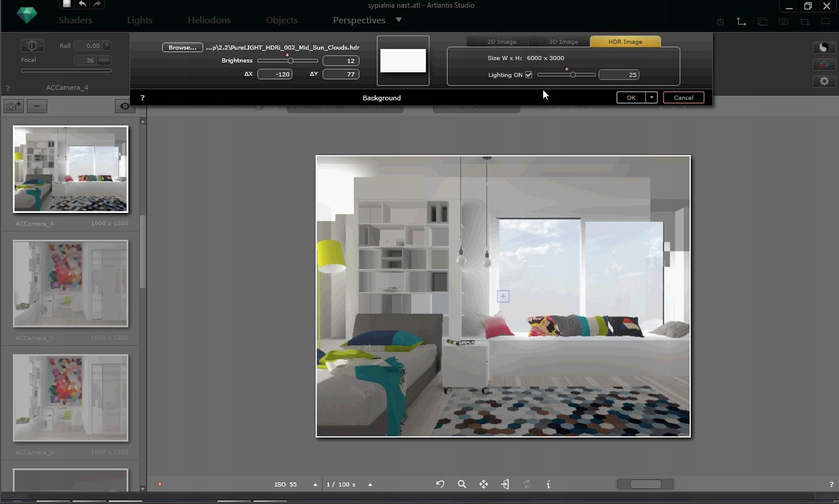Image resolution: width=839 pixels, height=504 pixels.
Task: Click the info icon in bottom toolbar
Action: coord(548,484)
